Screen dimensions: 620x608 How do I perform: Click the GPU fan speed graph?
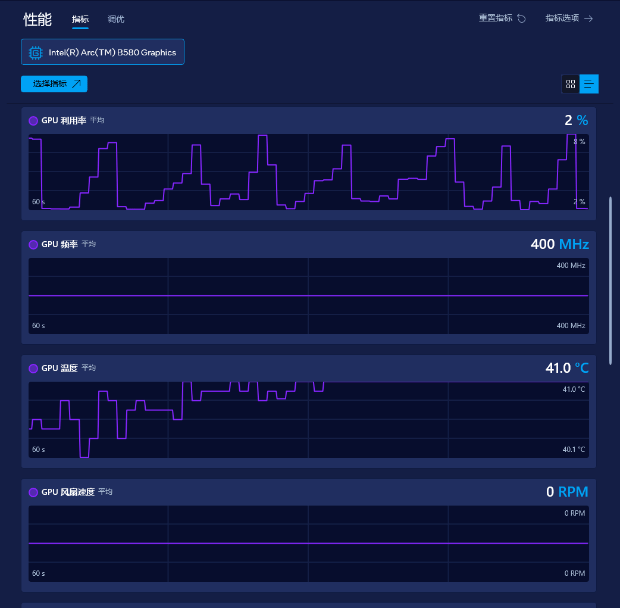coord(308,544)
